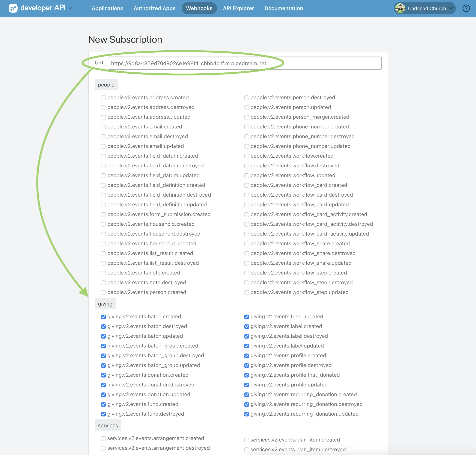This screenshot has height=455, width=476.
Task: Disable giving.v2.events.batch.created webhook
Action: coord(103,316)
